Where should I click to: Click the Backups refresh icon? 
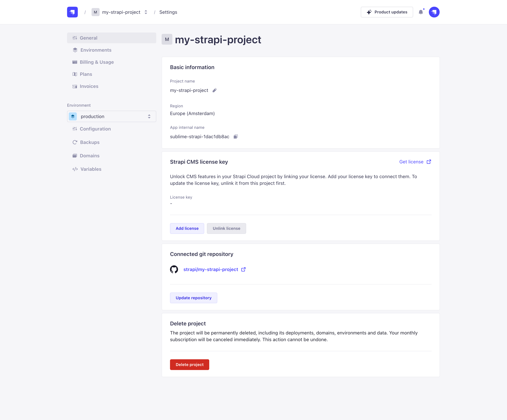click(x=75, y=142)
